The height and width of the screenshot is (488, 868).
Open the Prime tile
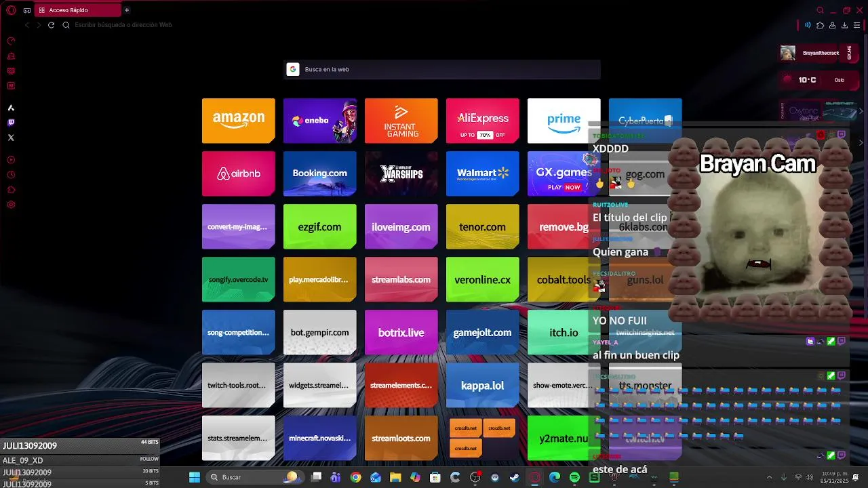point(564,121)
